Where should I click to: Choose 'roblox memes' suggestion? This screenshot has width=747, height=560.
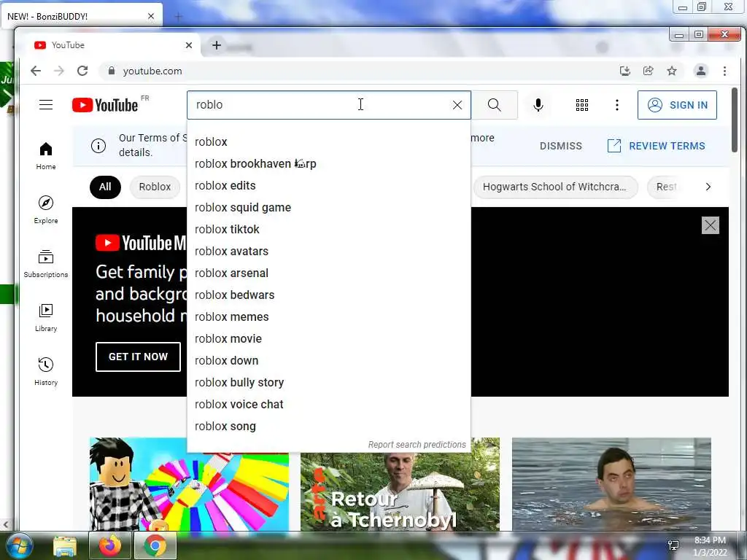click(329, 317)
